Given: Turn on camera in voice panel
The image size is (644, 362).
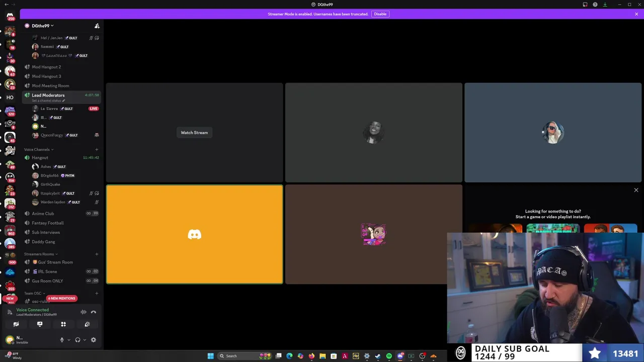Looking at the screenshot, I should [16, 324].
